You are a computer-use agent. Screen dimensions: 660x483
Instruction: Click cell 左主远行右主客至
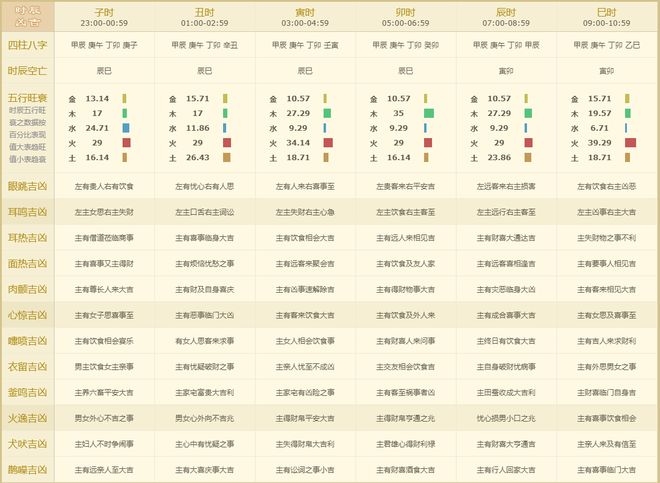point(506,212)
